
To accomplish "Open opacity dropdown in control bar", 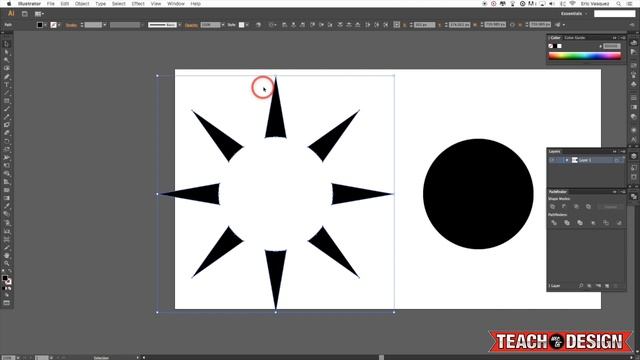I will (x=223, y=25).
